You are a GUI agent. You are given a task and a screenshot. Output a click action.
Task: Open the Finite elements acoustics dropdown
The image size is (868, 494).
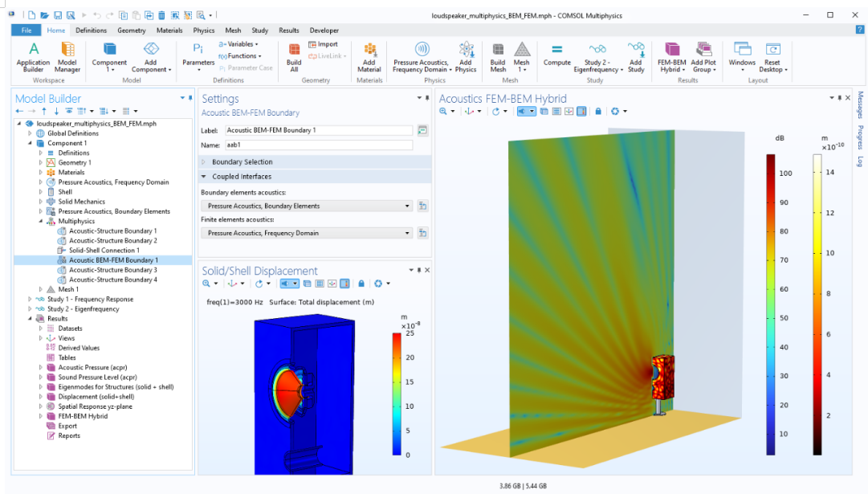308,233
